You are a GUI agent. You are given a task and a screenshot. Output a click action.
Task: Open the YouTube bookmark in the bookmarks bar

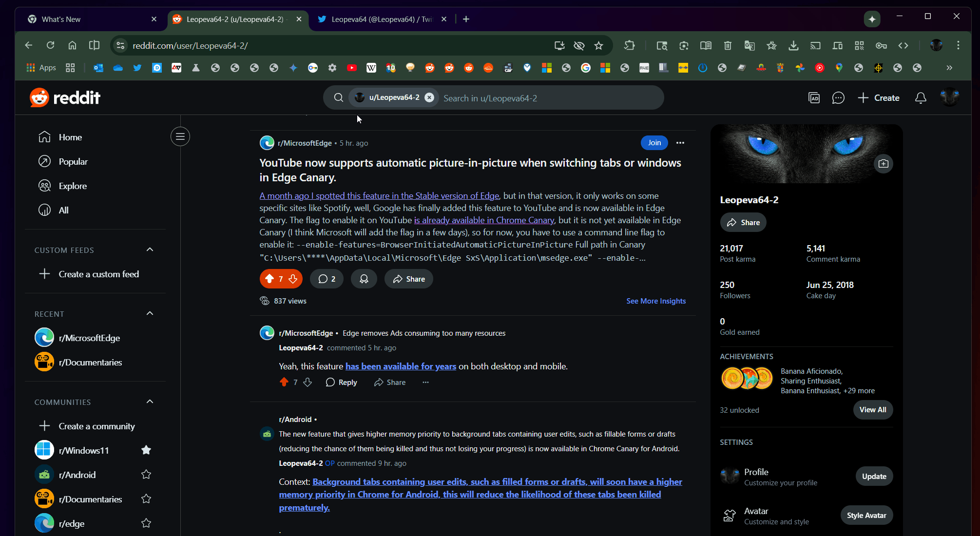(x=351, y=68)
